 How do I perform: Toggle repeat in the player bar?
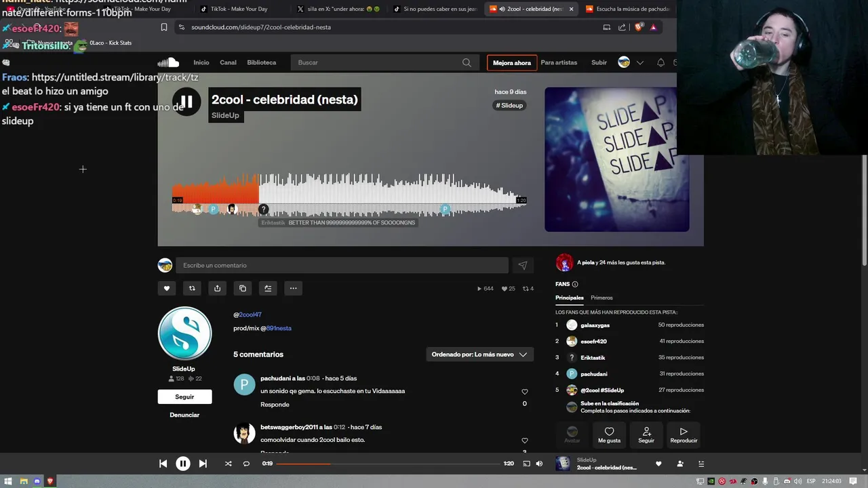click(x=246, y=464)
